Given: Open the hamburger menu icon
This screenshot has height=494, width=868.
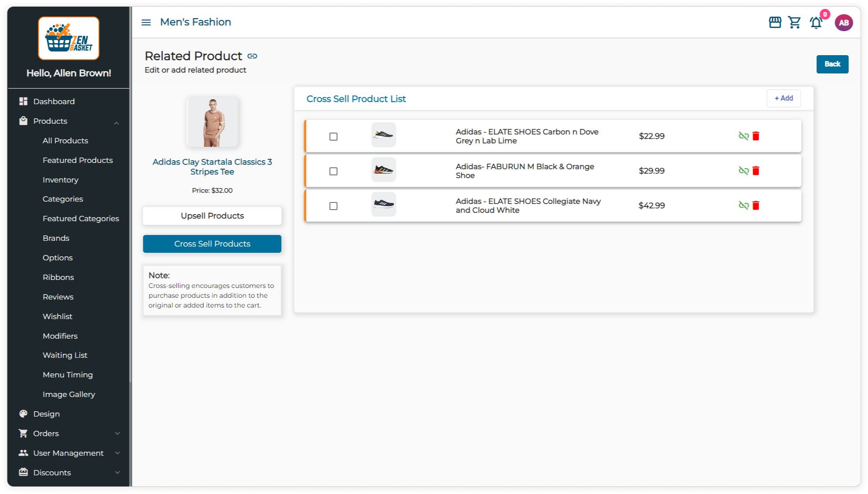Looking at the screenshot, I should (x=146, y=22).
